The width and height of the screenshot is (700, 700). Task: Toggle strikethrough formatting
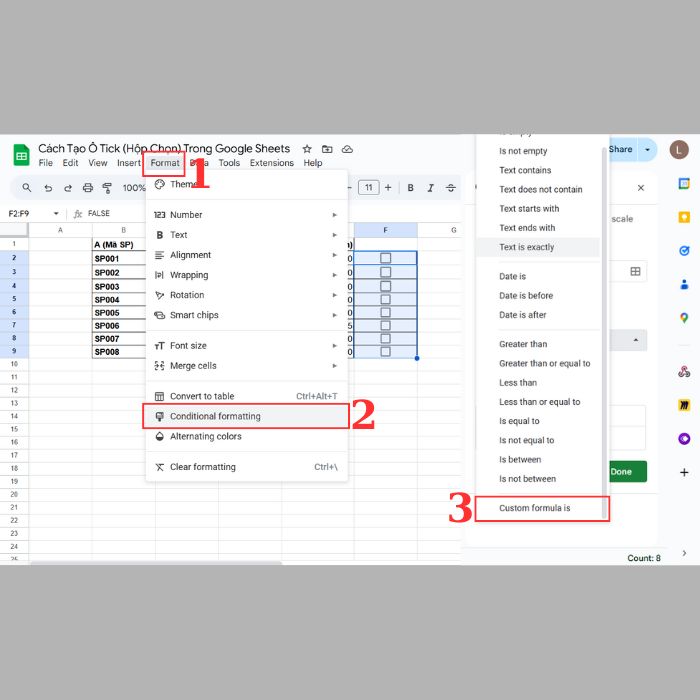451,188
